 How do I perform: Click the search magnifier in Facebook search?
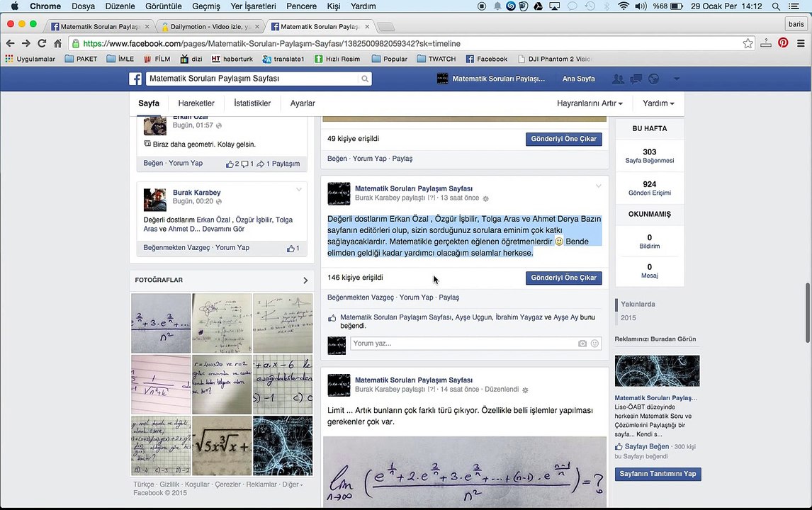(x=365, y=79)
